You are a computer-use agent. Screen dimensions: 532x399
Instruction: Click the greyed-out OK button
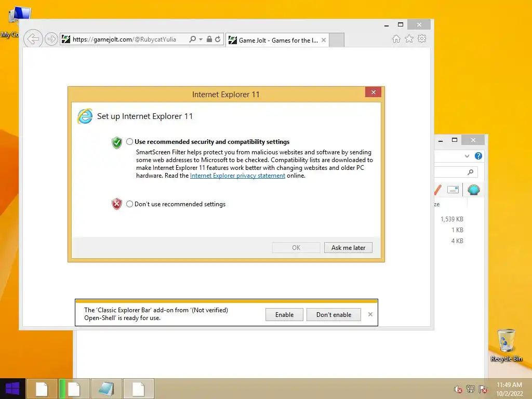pyautogui.click(x=296, y=248)
